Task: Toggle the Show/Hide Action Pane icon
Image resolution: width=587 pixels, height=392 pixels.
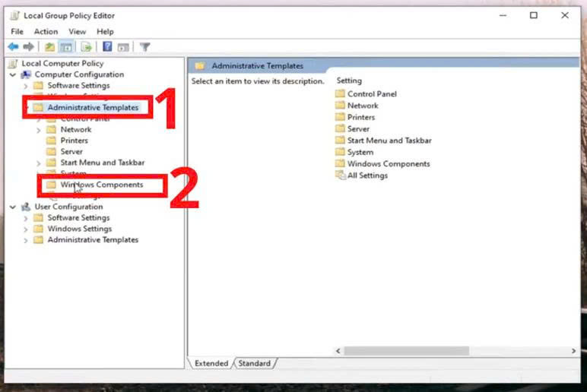Action: (123, 47)
